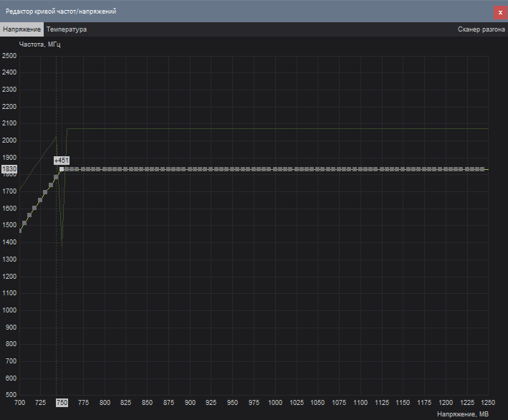Image resolution: width=508 pixels, height=420 pixels.
Task: Select the curve point near 1700 MHz
Action: point(45,192)
